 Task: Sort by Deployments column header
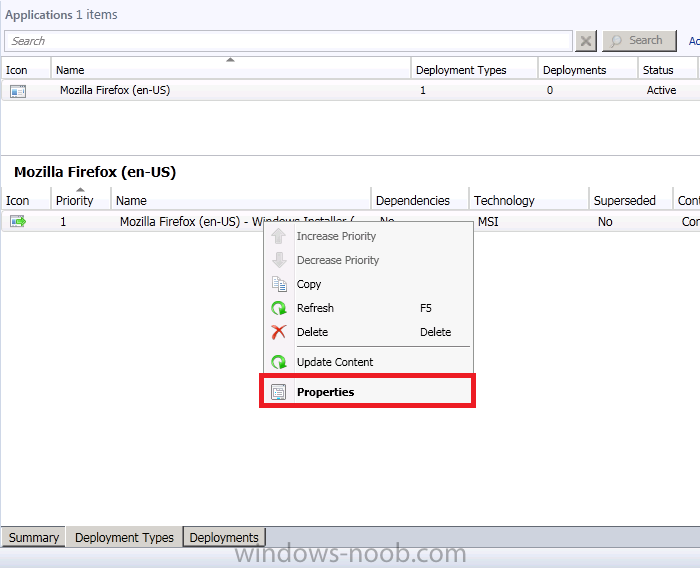(x=588, y=70)
